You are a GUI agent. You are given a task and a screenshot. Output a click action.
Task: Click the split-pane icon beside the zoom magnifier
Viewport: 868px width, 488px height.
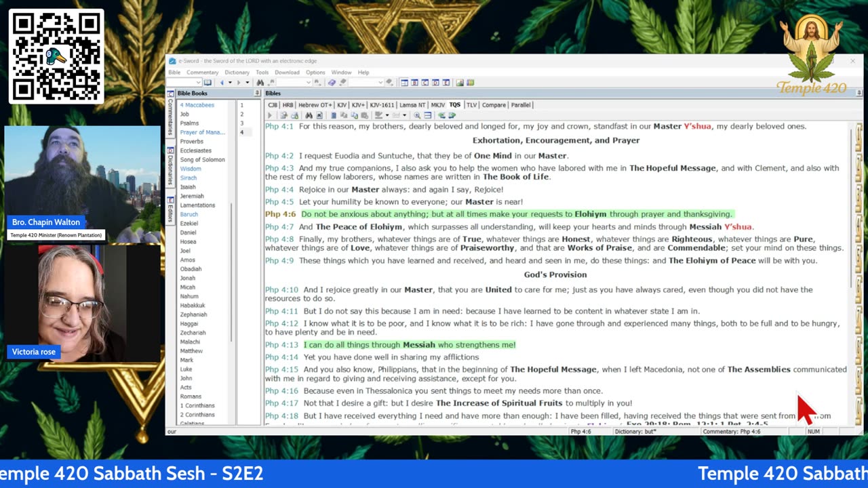click(x=427, y=115)
